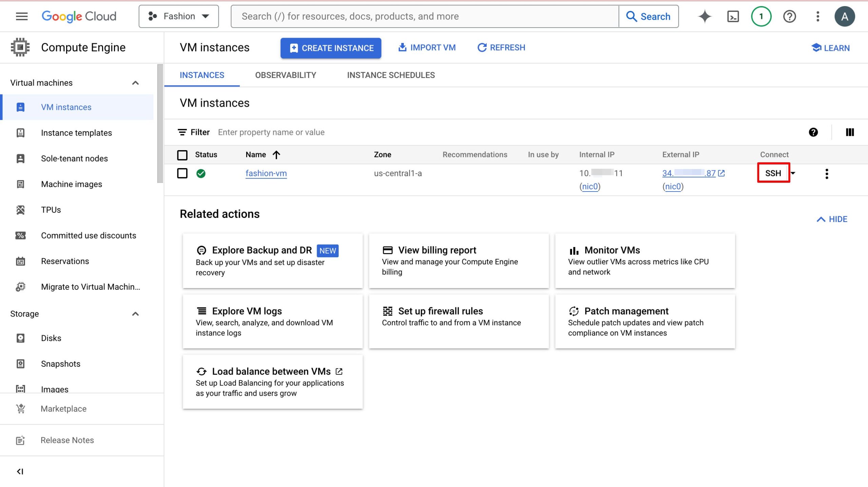Toggle the select-all instances checkbox
This screenshot has width=868, height=487.
point(182,155)
